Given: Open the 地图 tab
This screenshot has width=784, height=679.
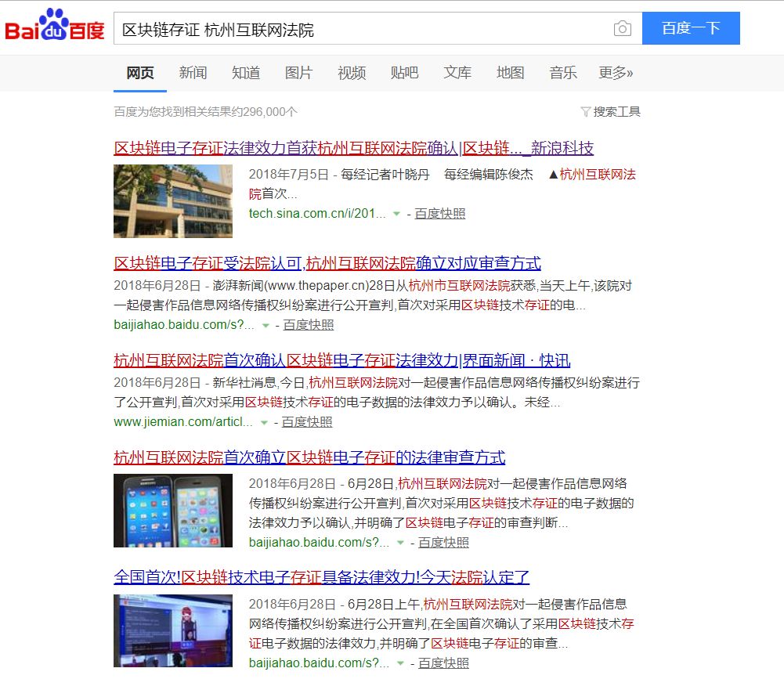Looking at the screenshot, I should point(510,73).
